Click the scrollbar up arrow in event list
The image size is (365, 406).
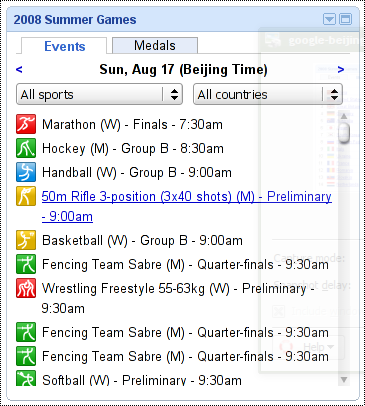[x=344, y=116]
